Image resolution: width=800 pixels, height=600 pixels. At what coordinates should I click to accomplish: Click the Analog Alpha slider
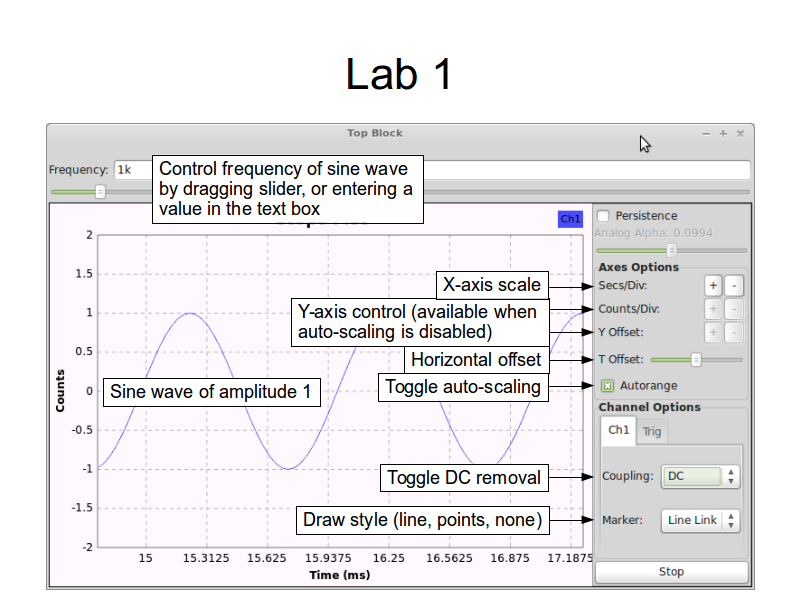(671, 250)
